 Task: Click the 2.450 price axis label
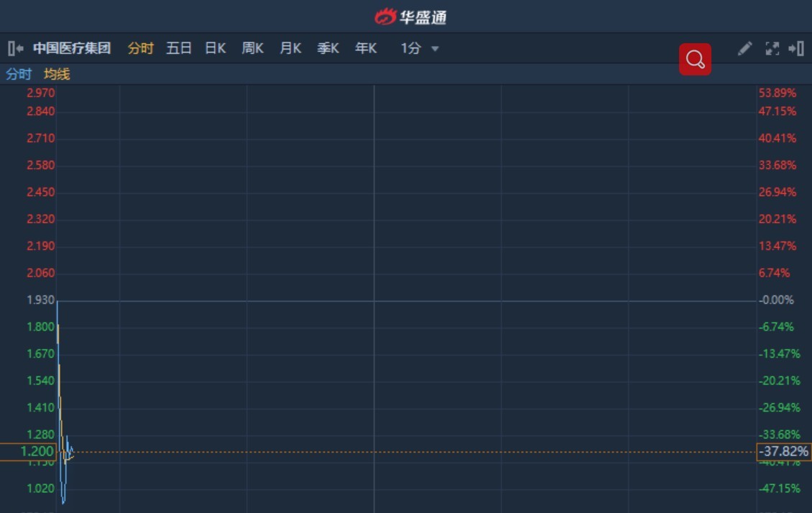[40, 193]
